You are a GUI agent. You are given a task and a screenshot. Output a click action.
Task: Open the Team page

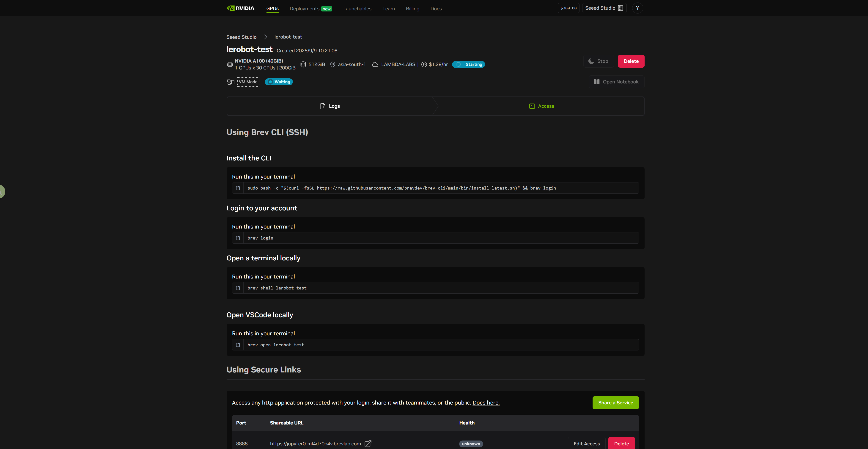[388, 8]
